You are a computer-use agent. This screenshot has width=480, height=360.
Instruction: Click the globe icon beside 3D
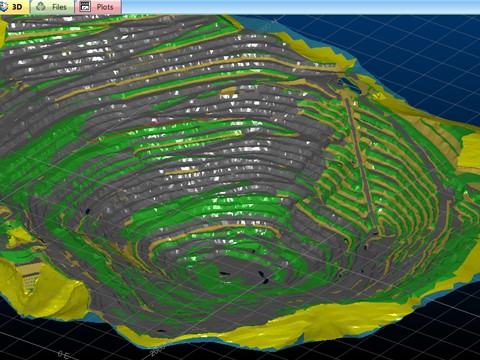coord(4,7)
